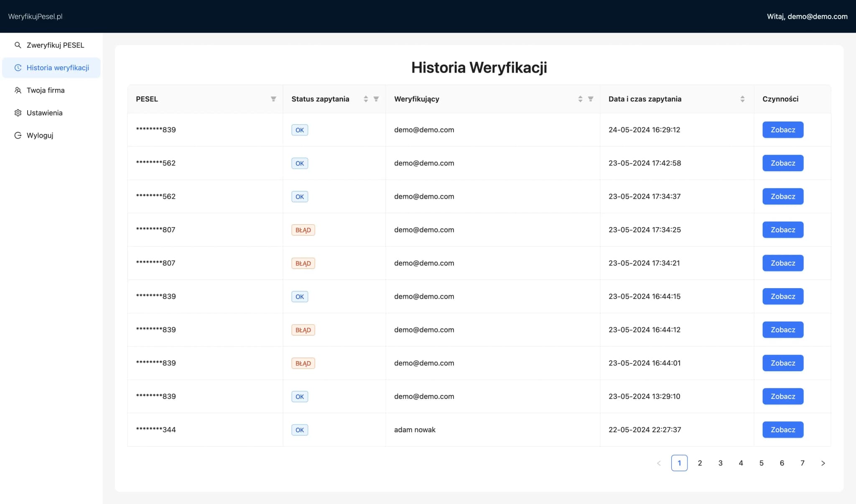
Task: Switch to Twoja firma section
Action: pos(45,90)
